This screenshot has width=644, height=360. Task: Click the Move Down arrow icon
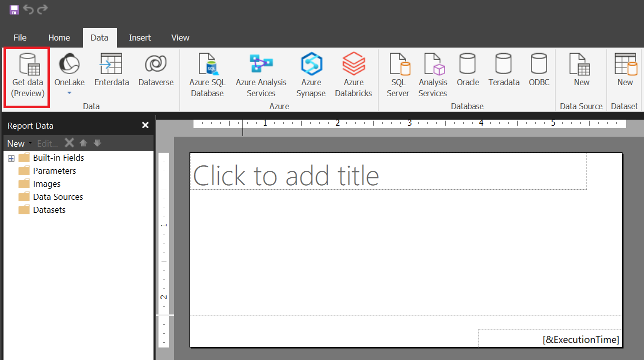click(97, 143)
